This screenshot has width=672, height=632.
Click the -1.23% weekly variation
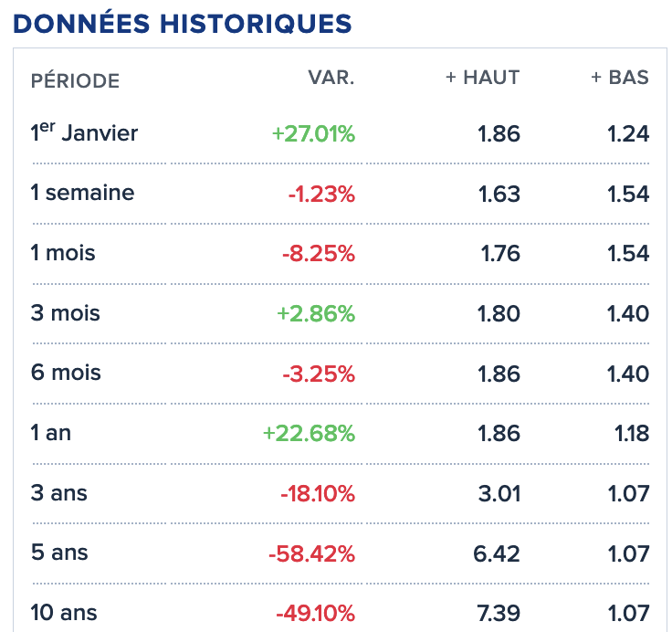(321, 194)
